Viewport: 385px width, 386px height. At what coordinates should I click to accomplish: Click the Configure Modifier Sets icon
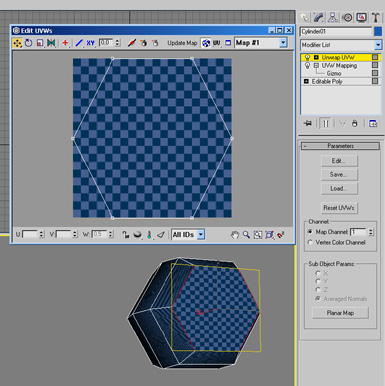(373, 124)
